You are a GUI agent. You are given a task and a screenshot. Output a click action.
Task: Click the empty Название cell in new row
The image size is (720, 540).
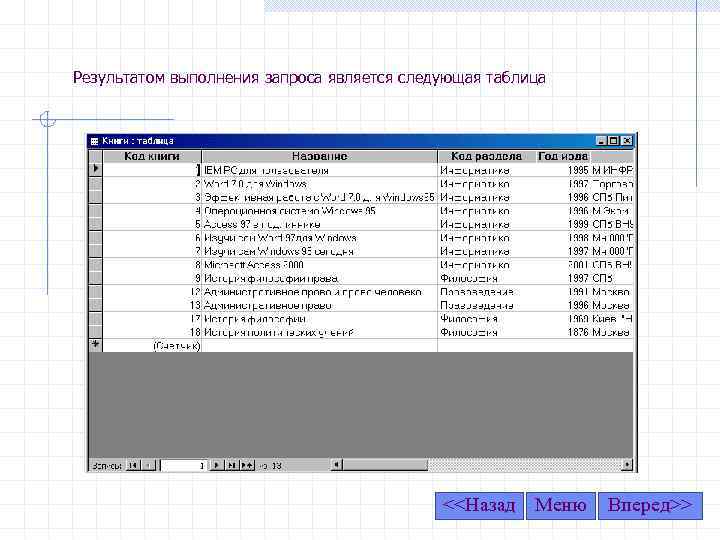pyautogui.click(x=320, y=346)
